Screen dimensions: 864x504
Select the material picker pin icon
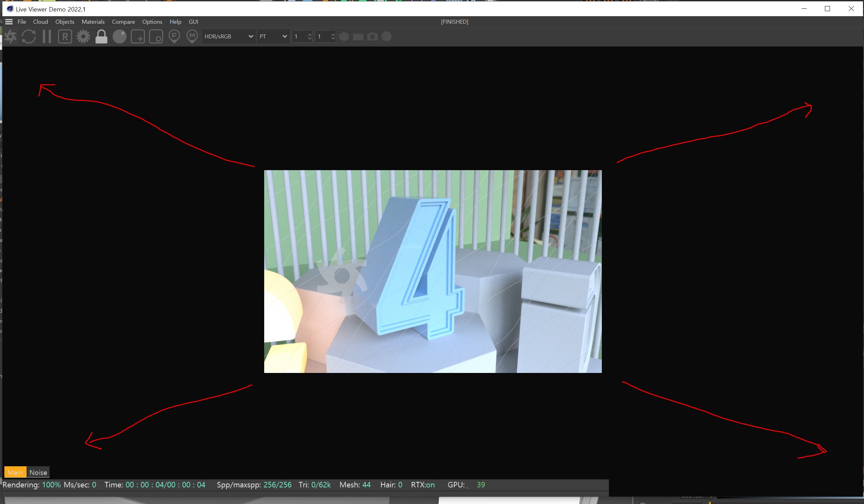[192, 36]
